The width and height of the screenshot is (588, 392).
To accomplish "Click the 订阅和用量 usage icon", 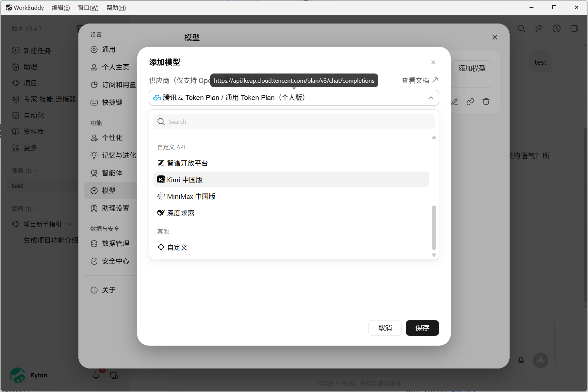I will pyautogui.click(x=94, y=85).
